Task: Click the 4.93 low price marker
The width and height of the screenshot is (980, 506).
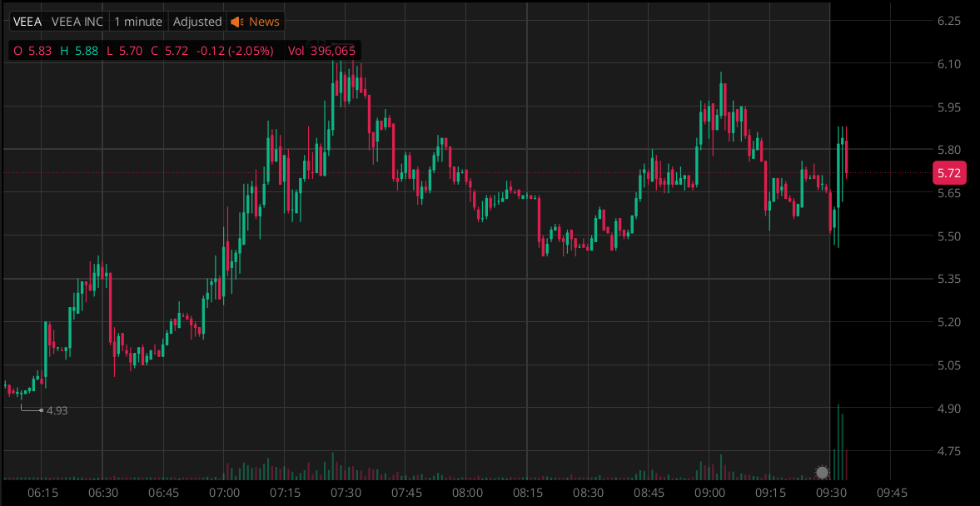Action: [x=57, y=410]
